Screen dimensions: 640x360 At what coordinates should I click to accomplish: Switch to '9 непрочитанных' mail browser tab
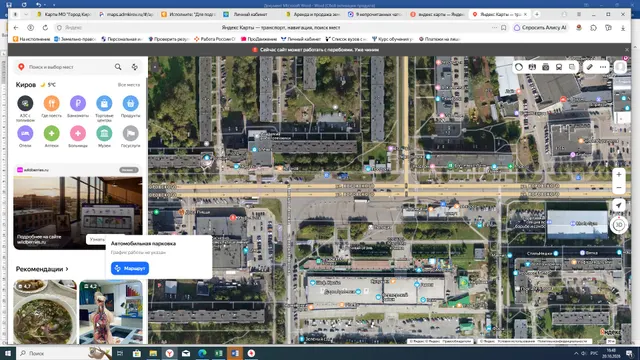(376, 14)
